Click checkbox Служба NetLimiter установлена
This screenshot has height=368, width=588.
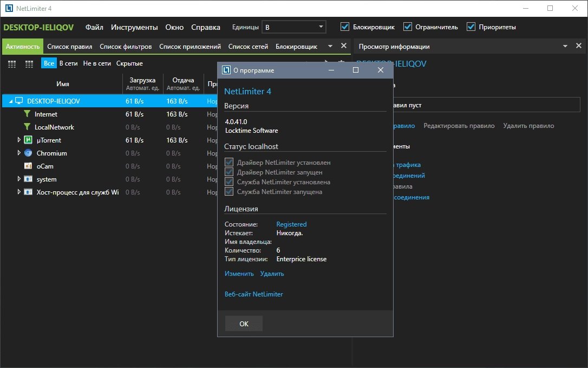228,182
